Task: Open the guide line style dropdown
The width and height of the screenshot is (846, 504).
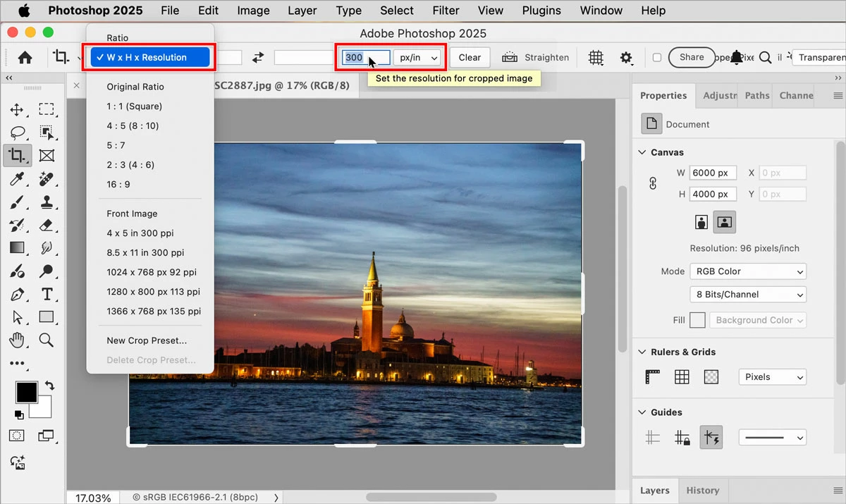Action: [773, 438]
